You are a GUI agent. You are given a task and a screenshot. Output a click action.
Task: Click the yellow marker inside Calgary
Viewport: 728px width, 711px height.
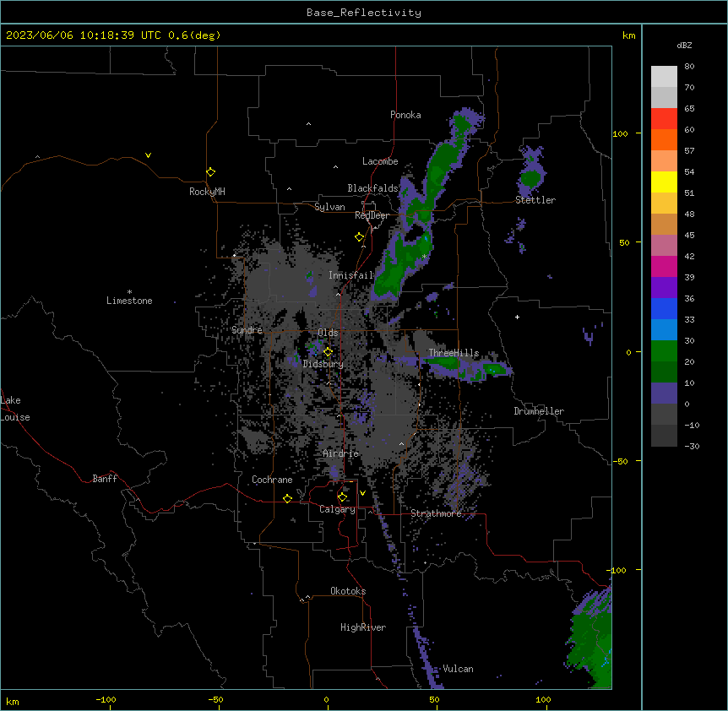pyautogui.click(x=342, y=497)
